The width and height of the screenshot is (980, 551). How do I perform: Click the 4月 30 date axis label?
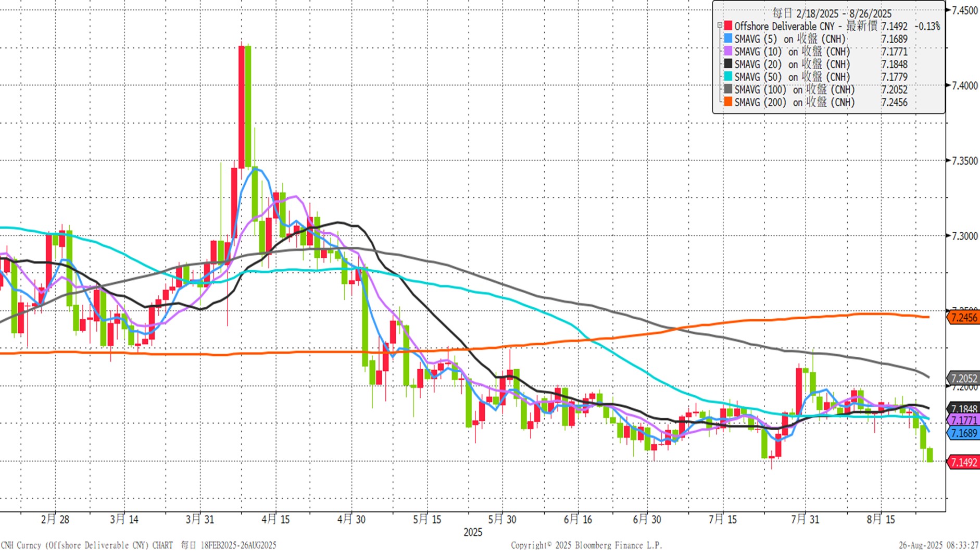tap(351, 519)
